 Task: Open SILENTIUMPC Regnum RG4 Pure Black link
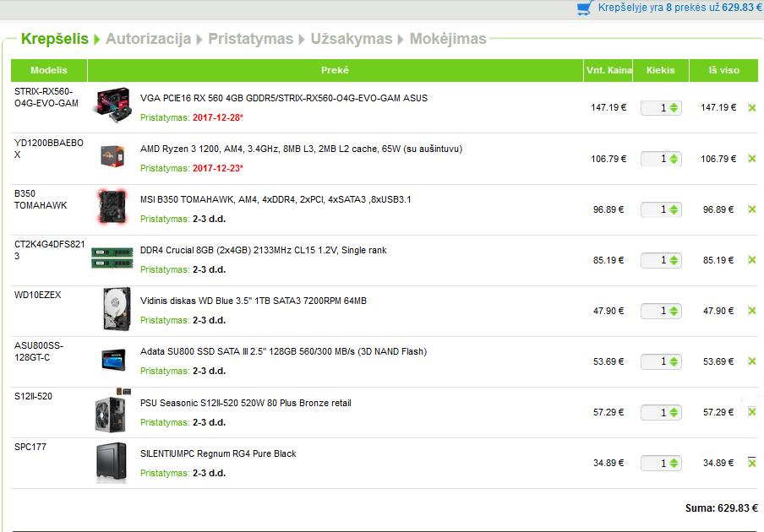pyautogui.click(x=218, y=453)
